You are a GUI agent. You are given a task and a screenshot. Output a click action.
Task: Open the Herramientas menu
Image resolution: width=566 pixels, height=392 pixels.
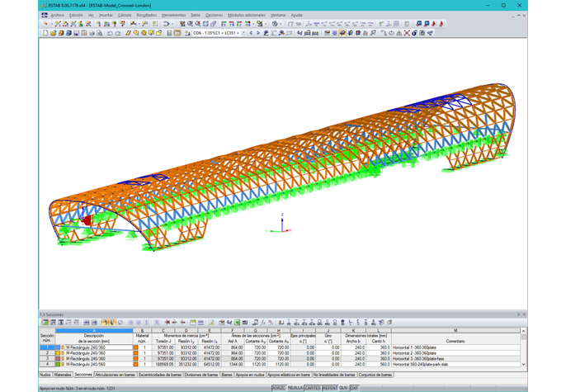point(173,15)
